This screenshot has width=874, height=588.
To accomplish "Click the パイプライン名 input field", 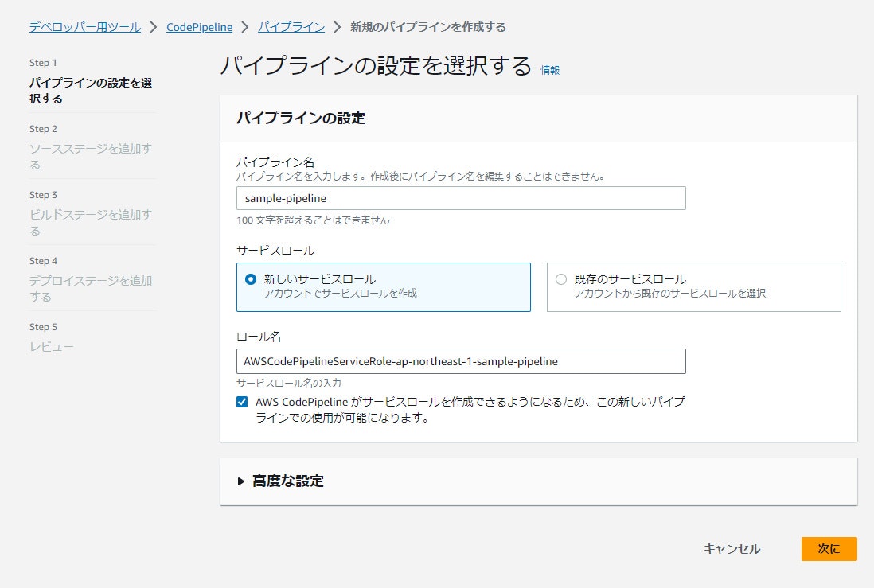I will point(461,198).
